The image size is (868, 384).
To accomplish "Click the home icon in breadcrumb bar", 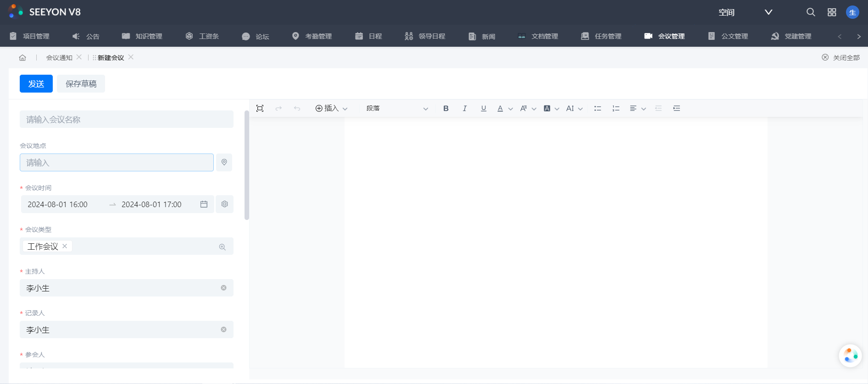I will pos(22,58).
